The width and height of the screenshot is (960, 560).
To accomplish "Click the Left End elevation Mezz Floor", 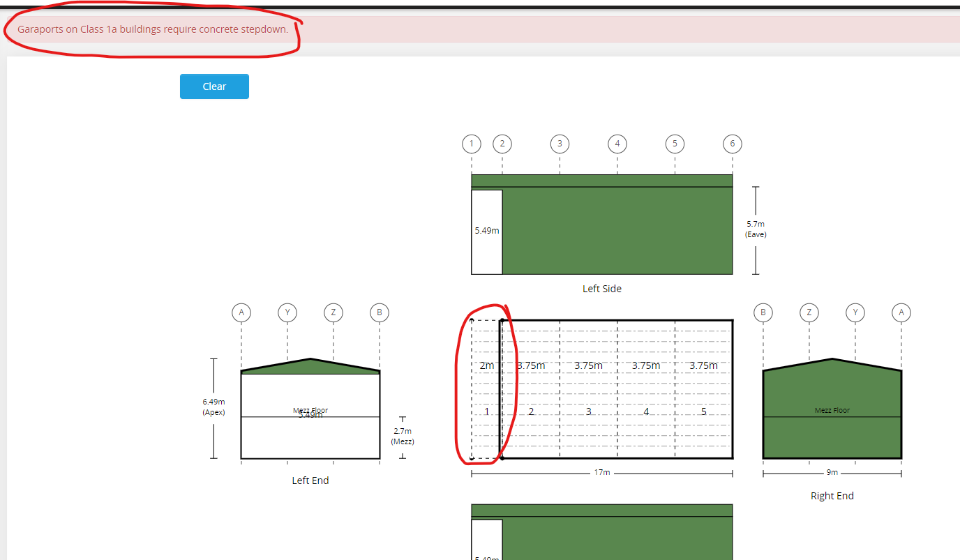I will click(x=310, y=411).
